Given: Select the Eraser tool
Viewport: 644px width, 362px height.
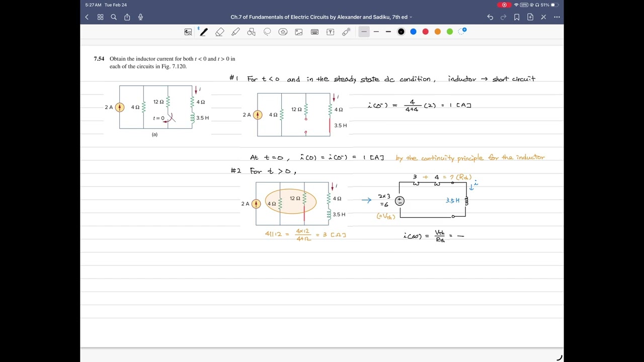Looking at the screenshot, I should [220, 32].
